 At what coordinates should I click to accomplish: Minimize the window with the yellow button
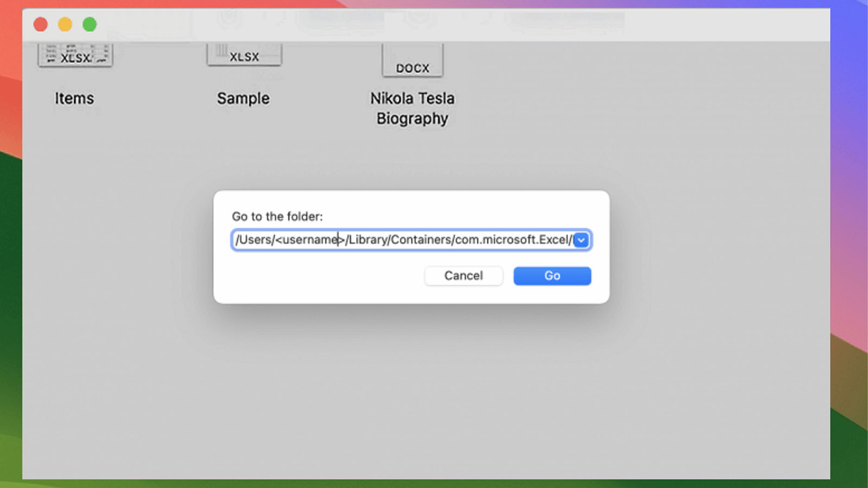click(65, 24)
